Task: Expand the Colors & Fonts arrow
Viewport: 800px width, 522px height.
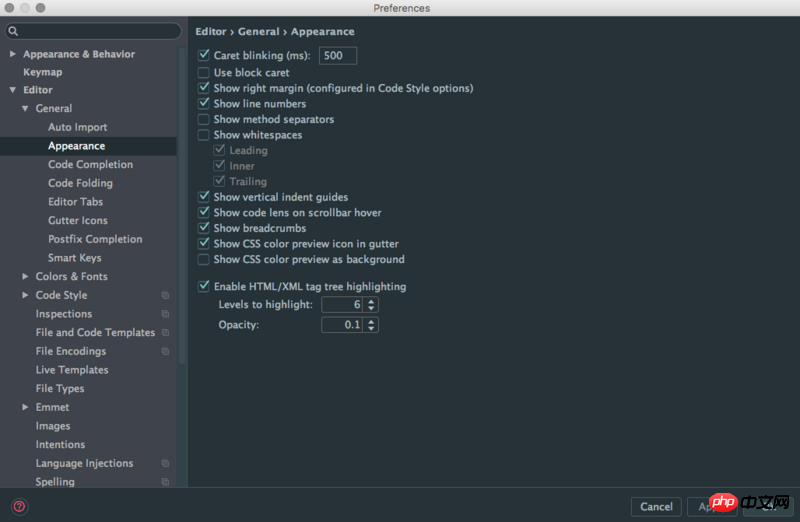Action: [x=25, y=276]
